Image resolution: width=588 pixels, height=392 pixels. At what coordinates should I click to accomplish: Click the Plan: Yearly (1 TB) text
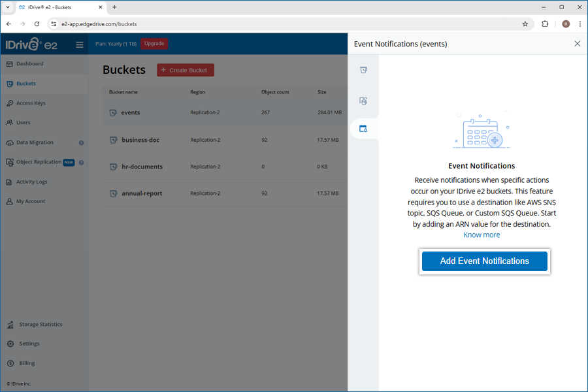[x=116, y=44]
